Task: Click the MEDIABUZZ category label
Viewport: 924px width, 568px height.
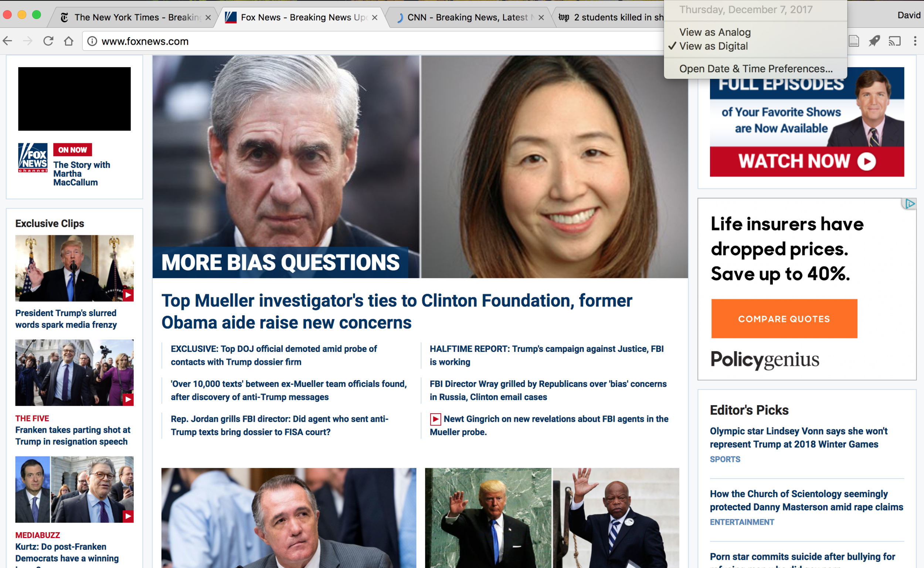Action: tap(38, 535)
